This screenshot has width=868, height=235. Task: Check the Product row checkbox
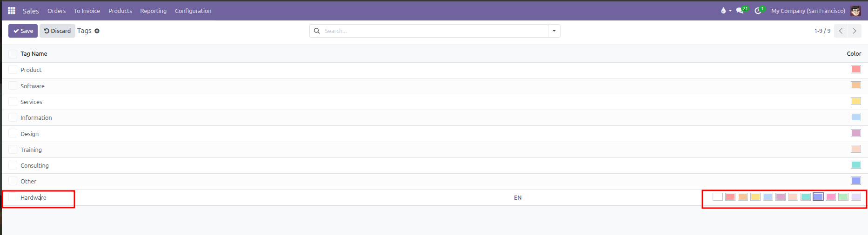pyautogui.click(x=13, y=70)
